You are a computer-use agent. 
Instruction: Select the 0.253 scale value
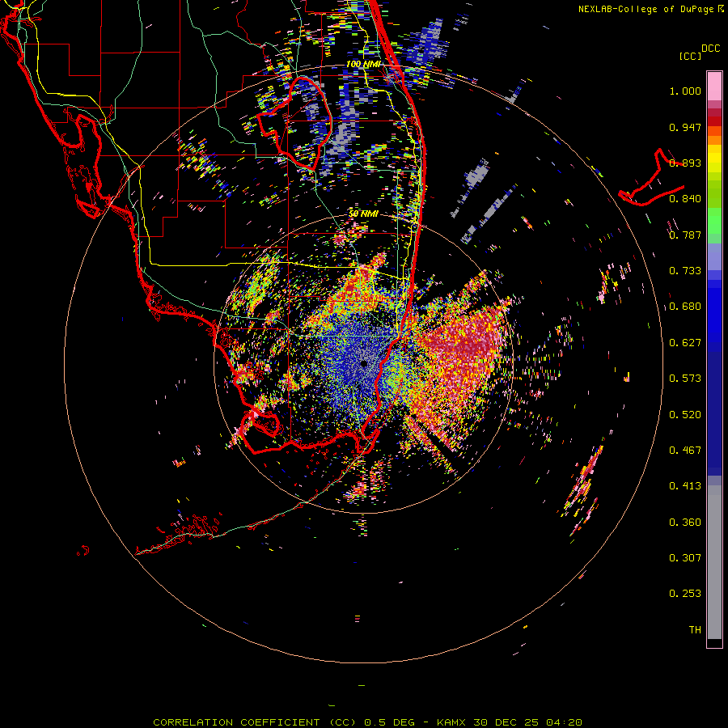[x=685, y=594]
